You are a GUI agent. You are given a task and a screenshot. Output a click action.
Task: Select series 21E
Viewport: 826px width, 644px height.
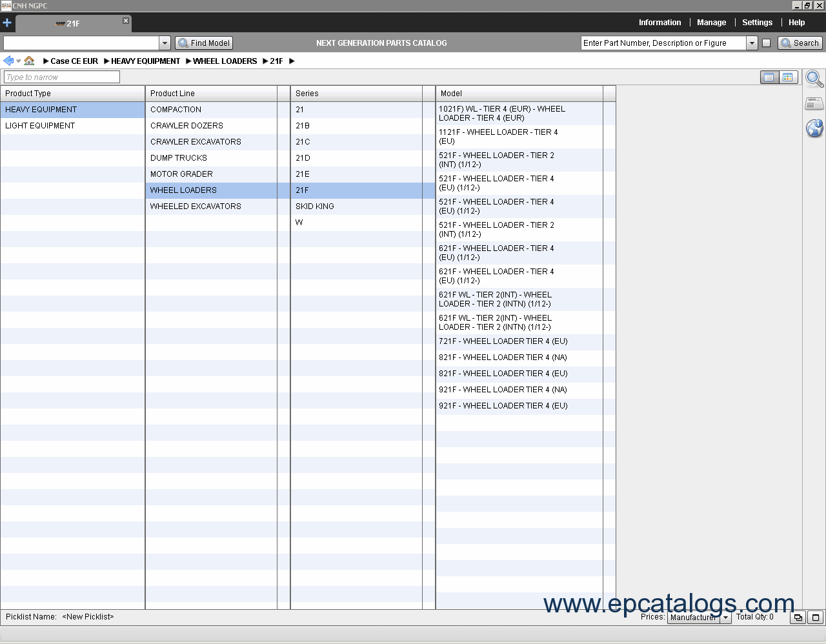pos(357,174)
